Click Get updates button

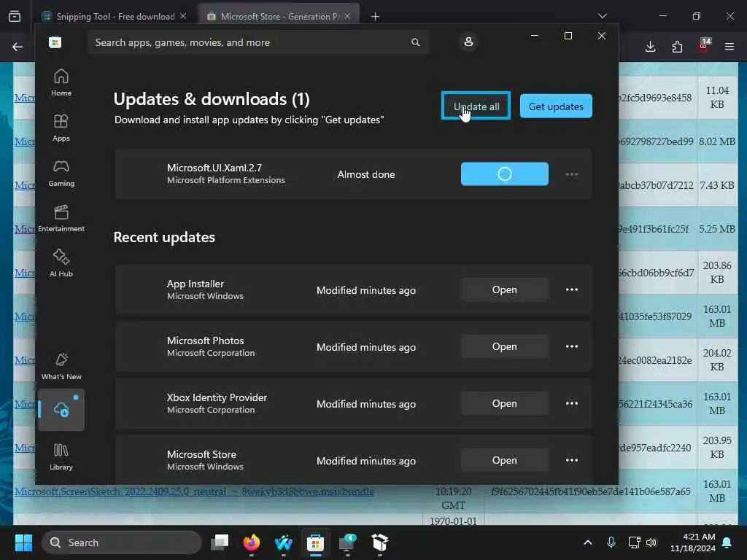[556, 106]
